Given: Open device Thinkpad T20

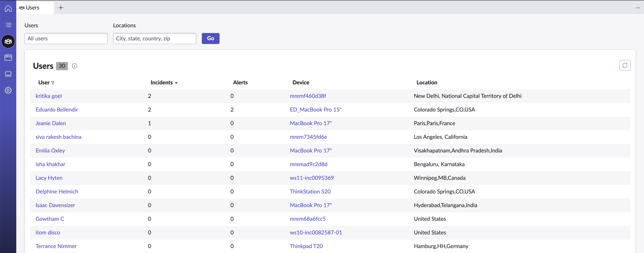Looking at the screenshot, I should pos(306,246).
